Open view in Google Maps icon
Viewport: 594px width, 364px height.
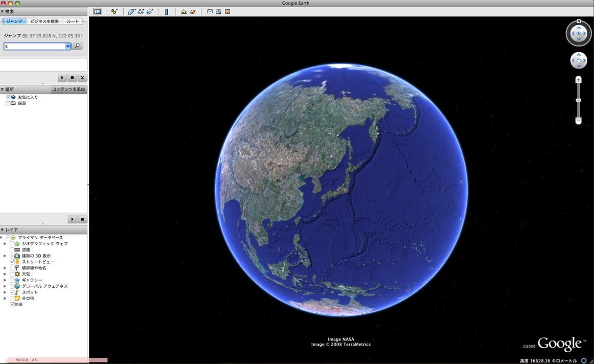[x=227, y=11]
